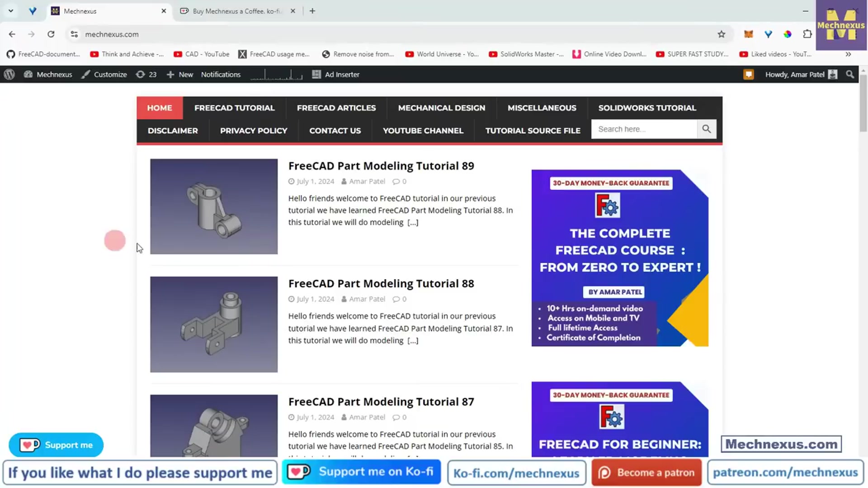The height and width of the screenshot is (488, 868).
Task: Click the site stats sparkline graph
Action: pyautogui.click(x=277, y=75)
